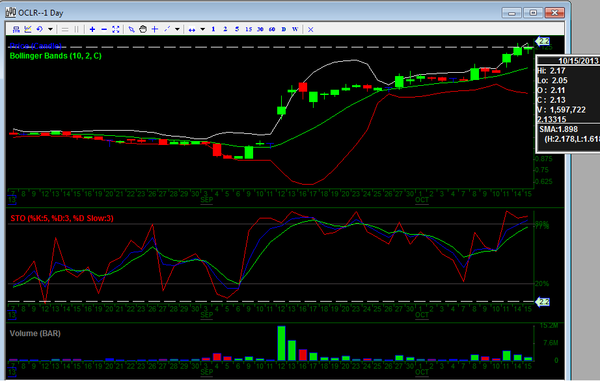Click the fit-to-window expand icon
Image resolution: width=600 pixels, height=381 pixels.
pyautogui.click(x=116, y=29)
